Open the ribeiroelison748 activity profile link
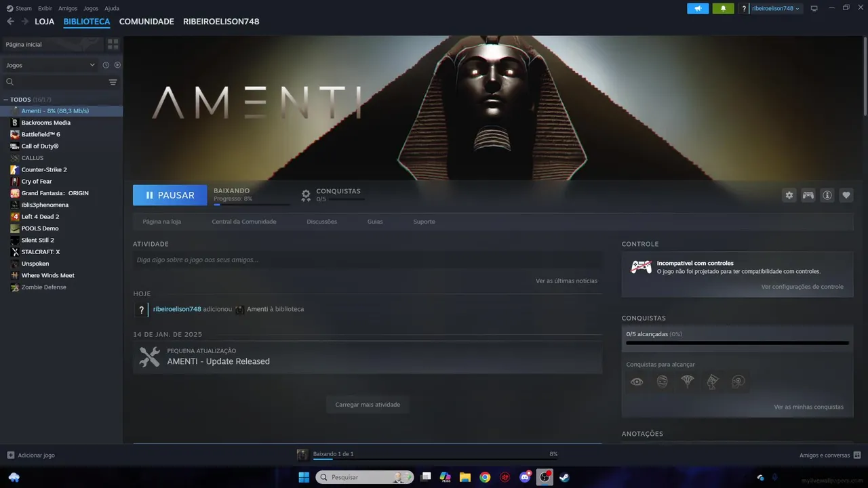Screen dimensions: 868x488 [x=177, y=309]
